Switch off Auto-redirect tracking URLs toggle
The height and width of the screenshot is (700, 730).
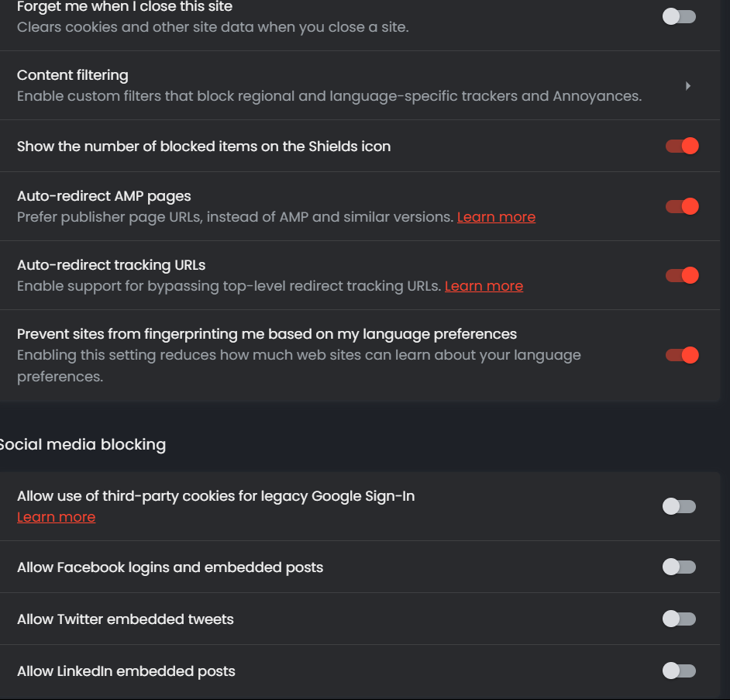(x=682, y=275)
